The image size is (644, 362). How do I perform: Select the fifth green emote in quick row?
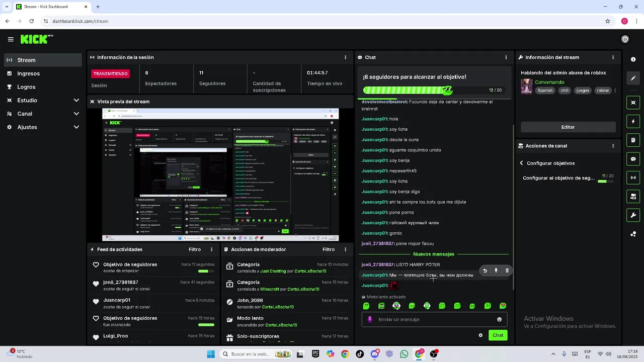pyautogui.click(x=427, y=306)
